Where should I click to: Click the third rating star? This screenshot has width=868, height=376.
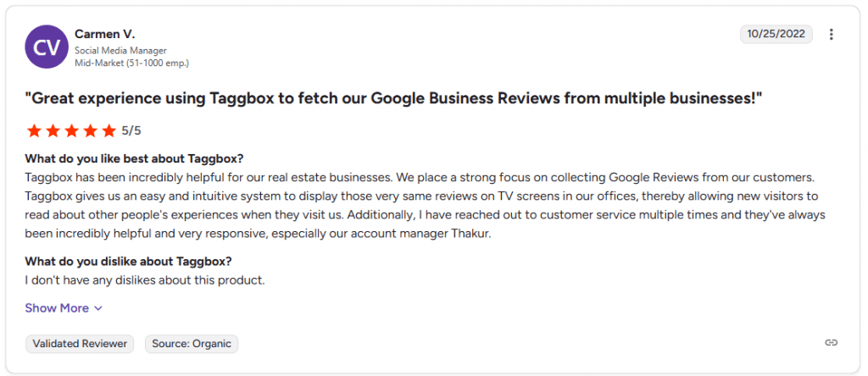71,130
